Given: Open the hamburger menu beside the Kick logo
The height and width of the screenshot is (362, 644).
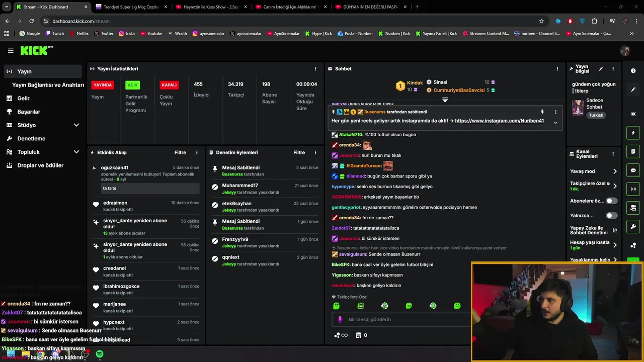Looking at the screenshot, I should pos(11,51).
